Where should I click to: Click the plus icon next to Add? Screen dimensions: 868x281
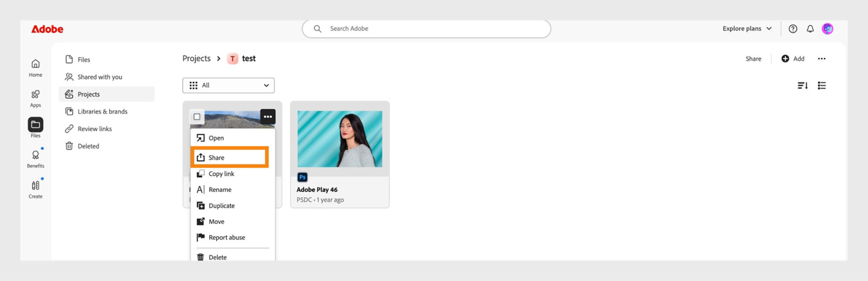(785, 58)
